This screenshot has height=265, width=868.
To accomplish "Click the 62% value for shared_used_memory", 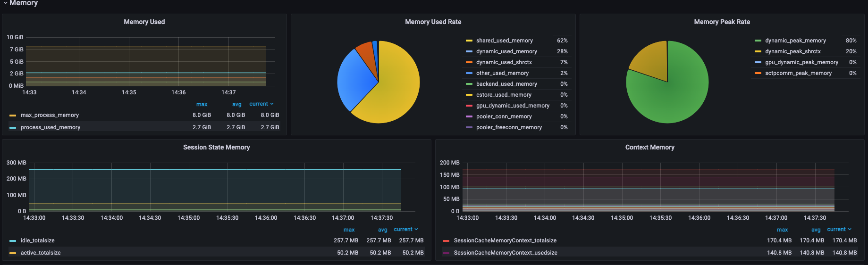I will tap(562, 41).
